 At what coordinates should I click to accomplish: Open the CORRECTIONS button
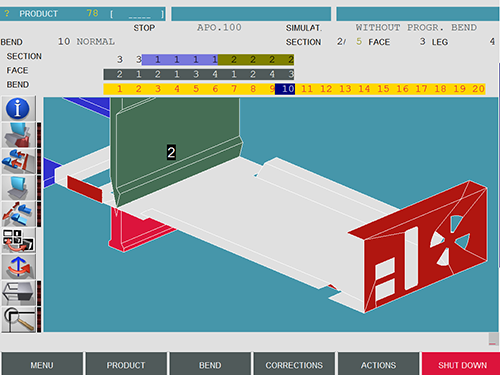point(294,364)
